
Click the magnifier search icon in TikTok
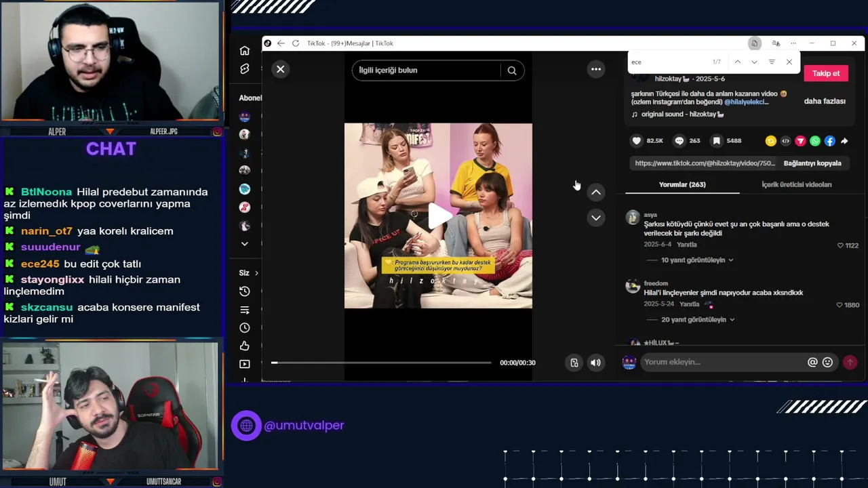512,70
